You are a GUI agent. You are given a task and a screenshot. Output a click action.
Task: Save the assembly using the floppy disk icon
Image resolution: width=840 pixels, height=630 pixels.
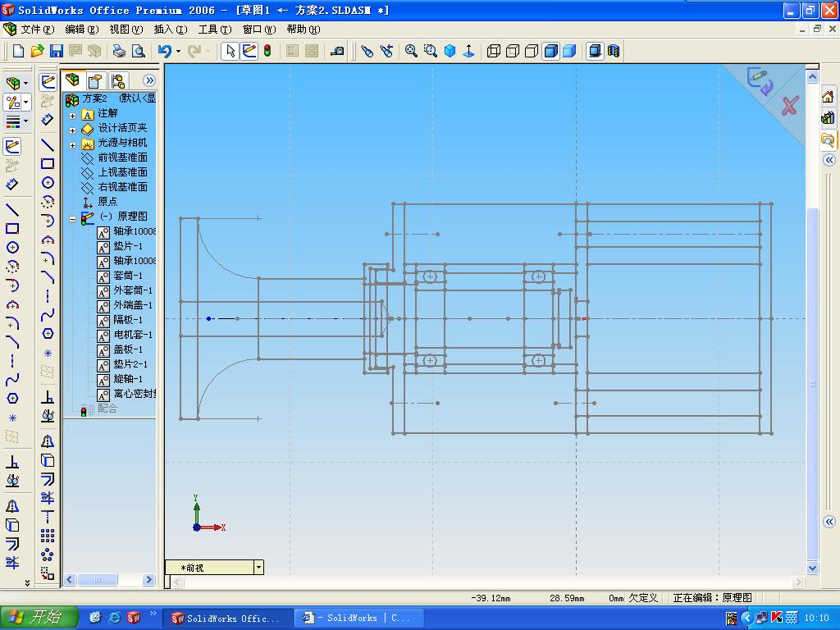(x=57, y=51)
